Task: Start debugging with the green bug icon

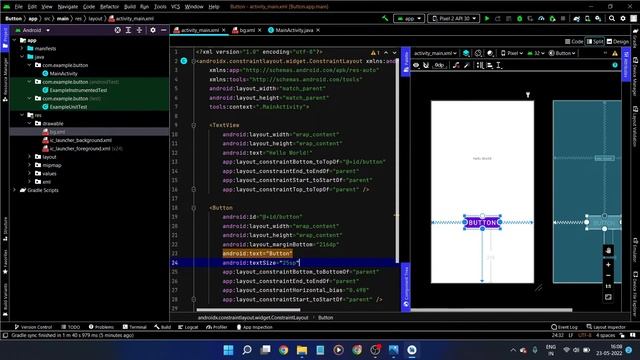Action: coord(520,18)
